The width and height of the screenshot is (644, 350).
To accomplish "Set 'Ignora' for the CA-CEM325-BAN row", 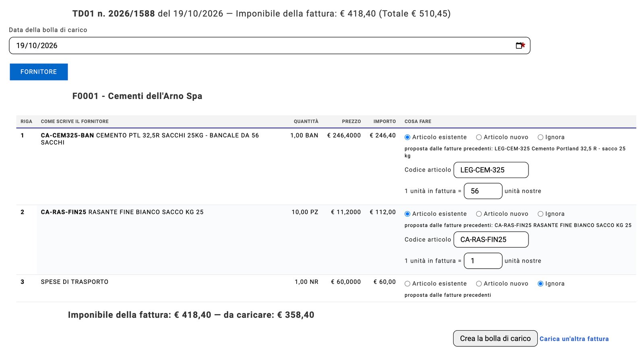I will 541,137.
